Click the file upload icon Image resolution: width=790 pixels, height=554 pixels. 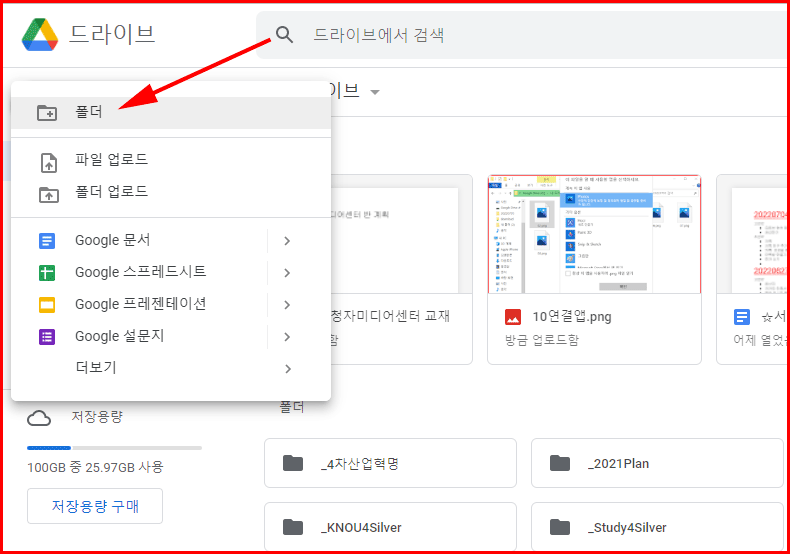click(x=48, y=163)
